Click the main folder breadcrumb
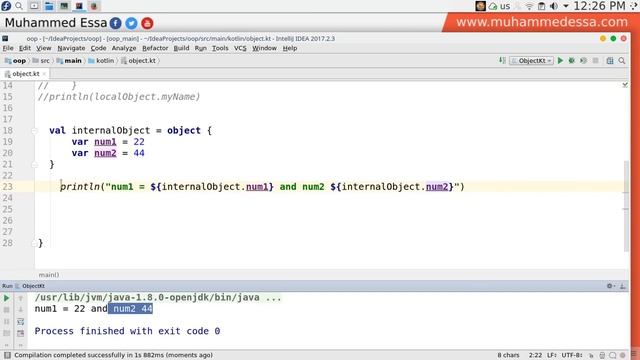Image resolution: width=640 pixels, height=360 pixels. [69, 60]
